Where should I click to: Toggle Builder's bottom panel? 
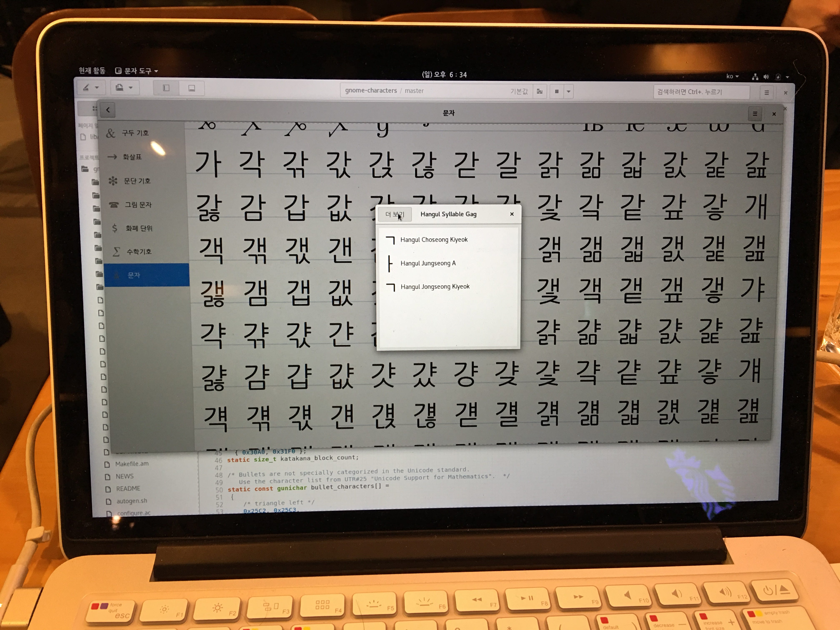[x=192, y=89]
